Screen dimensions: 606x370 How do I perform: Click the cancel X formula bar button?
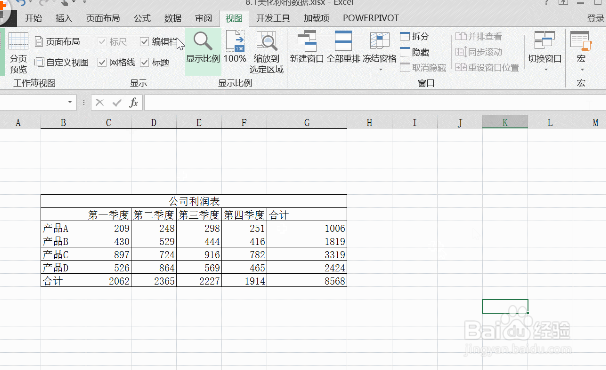coord(100,102)
